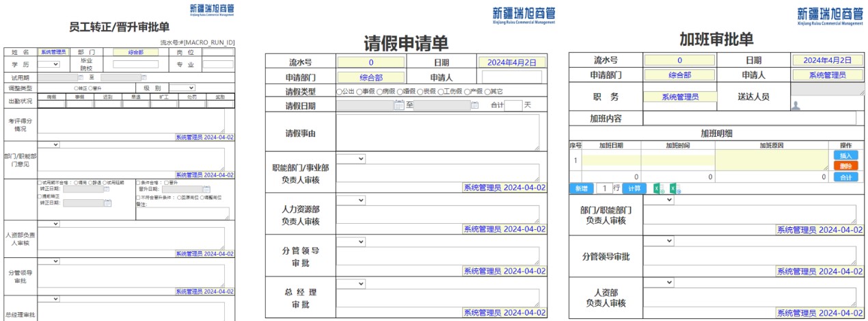Click the 插入 button in overtime details
The height and width of the screenshot is (321, 868).
(x=845, y=156)
